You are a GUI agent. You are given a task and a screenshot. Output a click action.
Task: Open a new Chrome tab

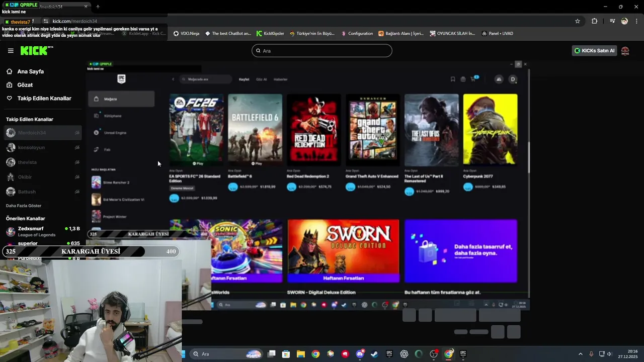98,7
